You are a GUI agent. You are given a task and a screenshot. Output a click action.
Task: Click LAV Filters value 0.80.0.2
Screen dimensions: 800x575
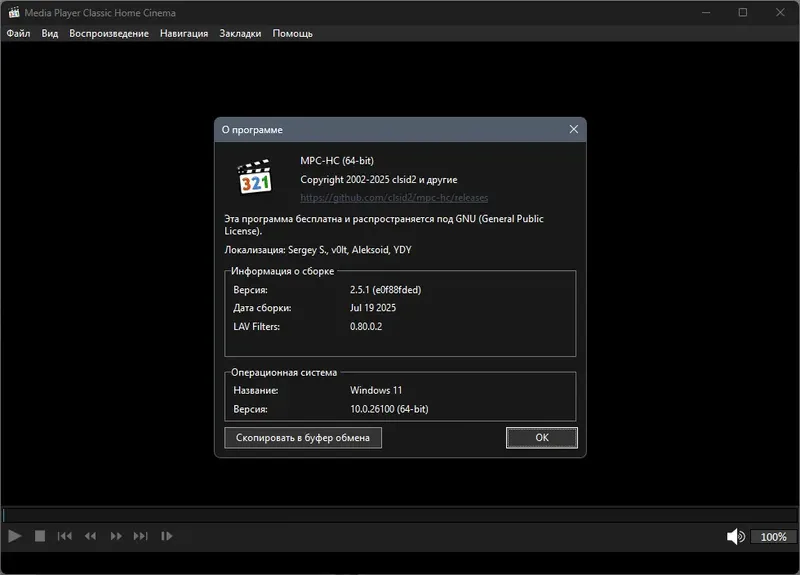(366, 327)
